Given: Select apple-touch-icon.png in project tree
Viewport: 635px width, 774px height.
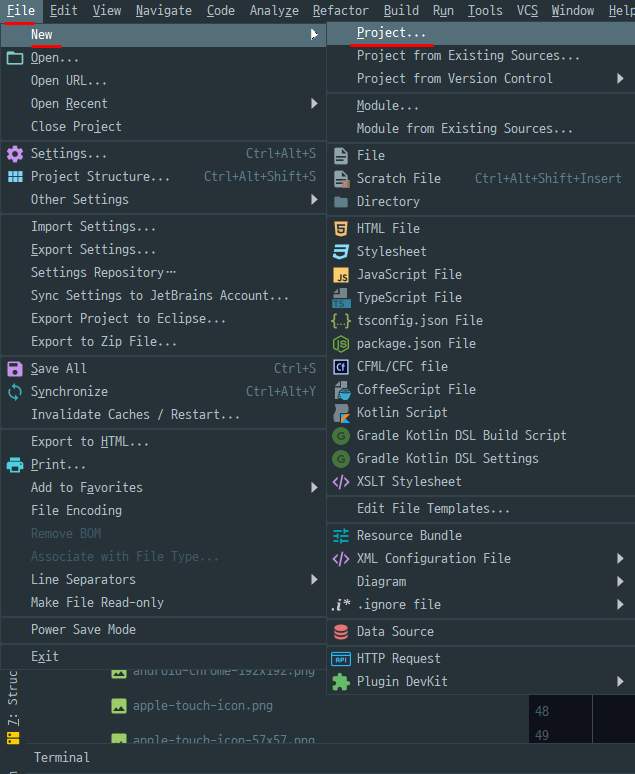Looking at the screenshot, I should [202, 706].
